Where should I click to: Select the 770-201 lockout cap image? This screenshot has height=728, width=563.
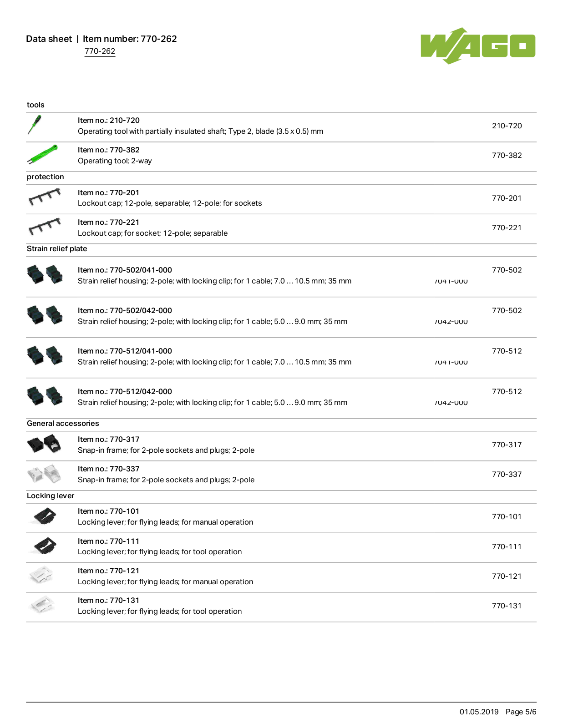pyautogui.click(x=44, y=197)
